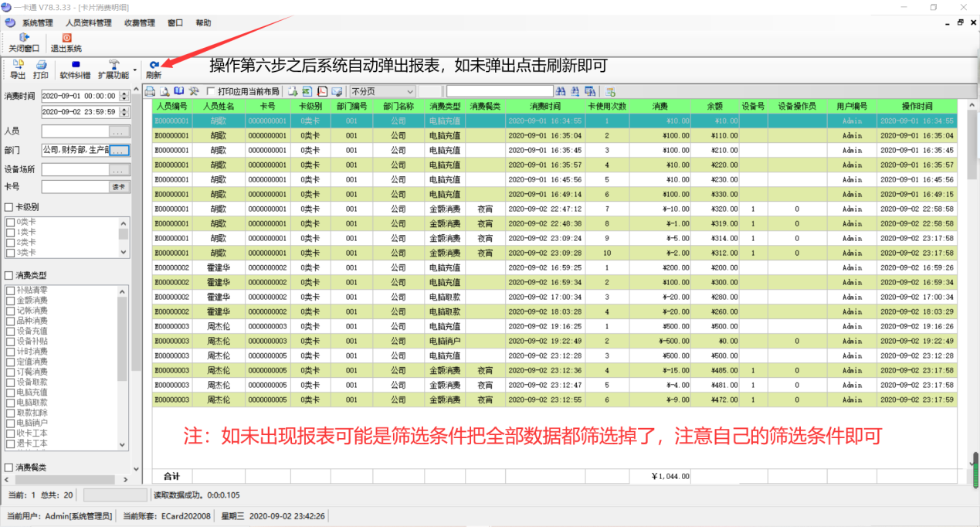Click the 导出 export icon

point(17,65)
